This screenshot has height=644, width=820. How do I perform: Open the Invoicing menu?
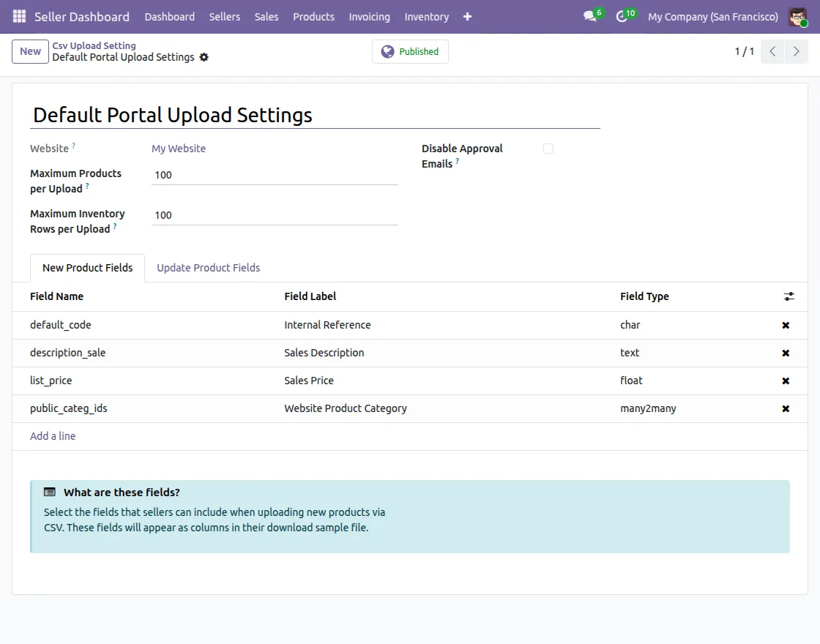[369, 17]
